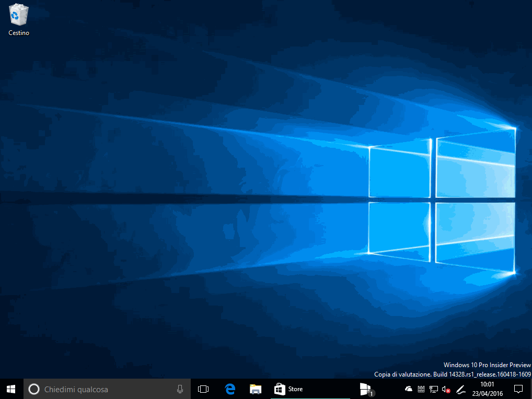
Task: Open the network status tray icon
Action: coord(434,389)
